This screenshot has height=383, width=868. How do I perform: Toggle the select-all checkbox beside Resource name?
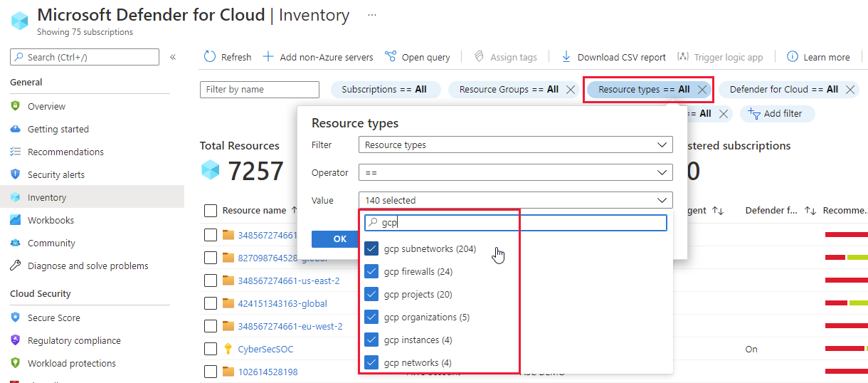click(211, 211)
